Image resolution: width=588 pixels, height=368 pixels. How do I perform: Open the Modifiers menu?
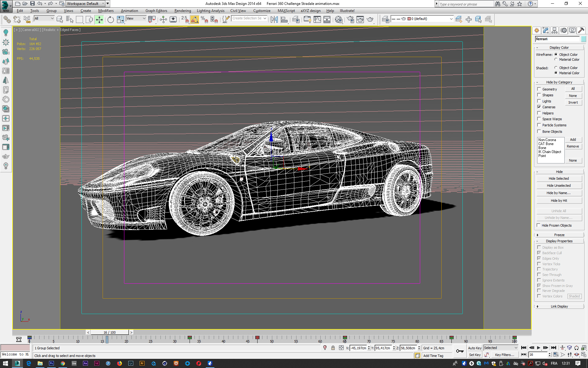[106, 11]
